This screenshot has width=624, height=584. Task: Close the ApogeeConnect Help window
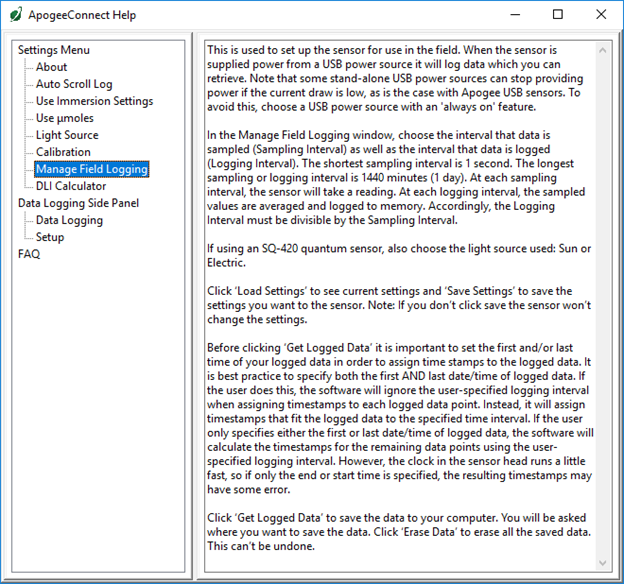click(601, 15)
